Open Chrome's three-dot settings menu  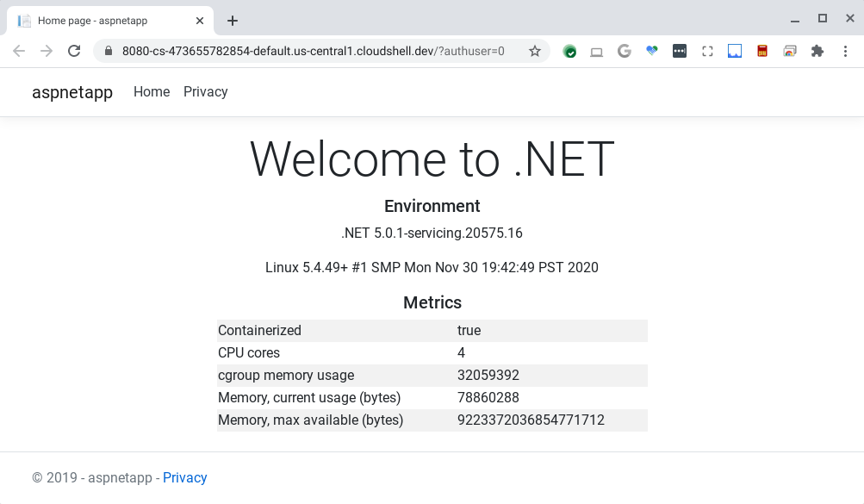(x=845, y=51)
